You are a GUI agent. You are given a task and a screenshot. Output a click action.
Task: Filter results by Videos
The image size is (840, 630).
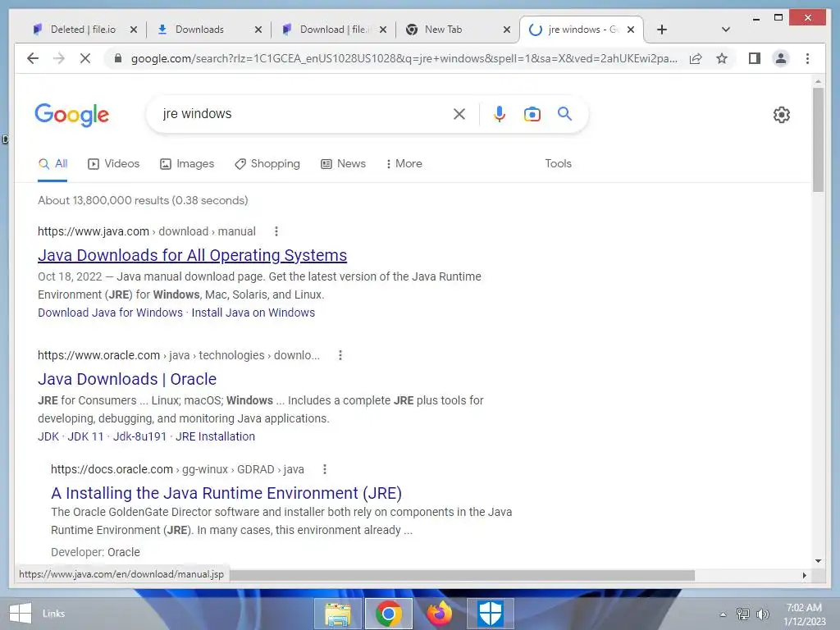pos(113,164)
